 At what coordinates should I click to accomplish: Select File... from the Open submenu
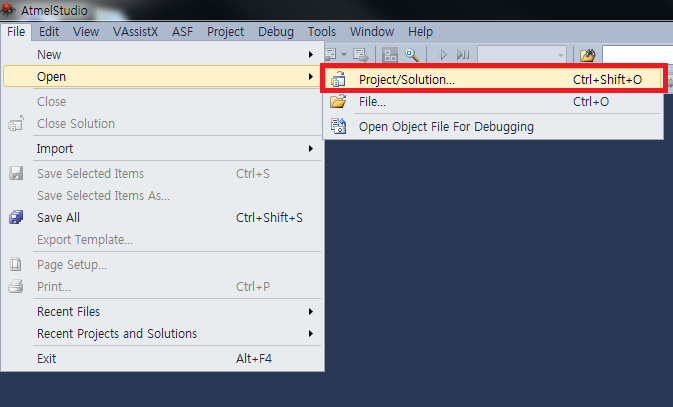(372, 102)
